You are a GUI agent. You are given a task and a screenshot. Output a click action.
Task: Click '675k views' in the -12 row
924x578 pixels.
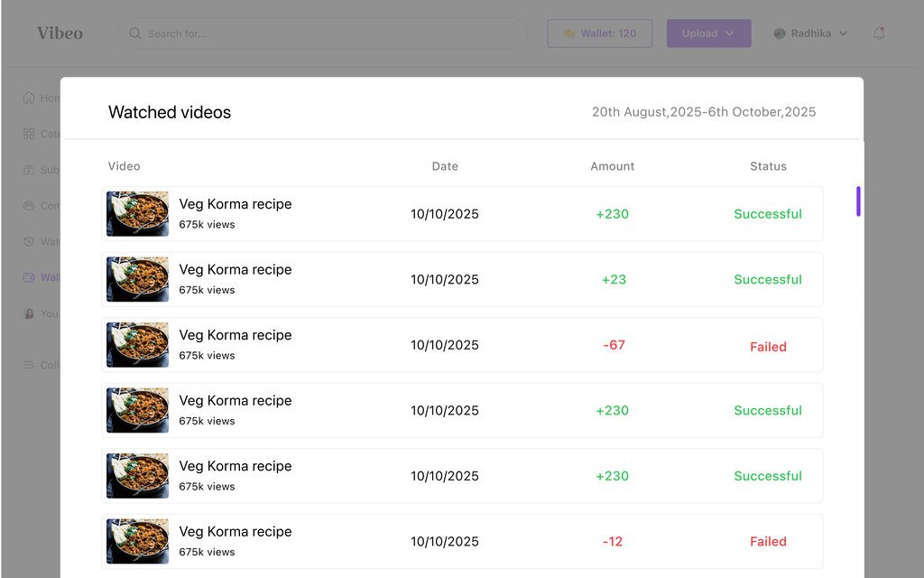[207, 552]
